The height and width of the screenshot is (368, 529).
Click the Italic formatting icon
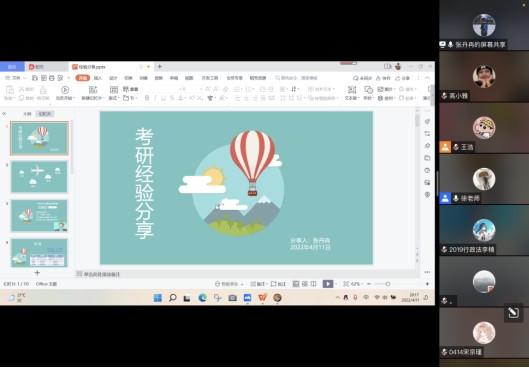coord(155,98)
